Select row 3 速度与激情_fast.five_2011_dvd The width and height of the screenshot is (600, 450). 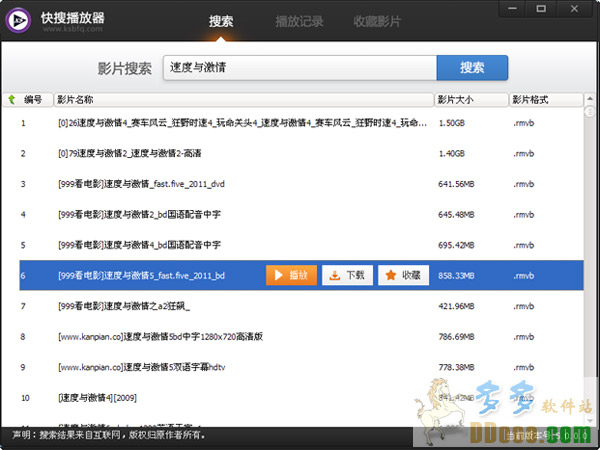point(302,184)
